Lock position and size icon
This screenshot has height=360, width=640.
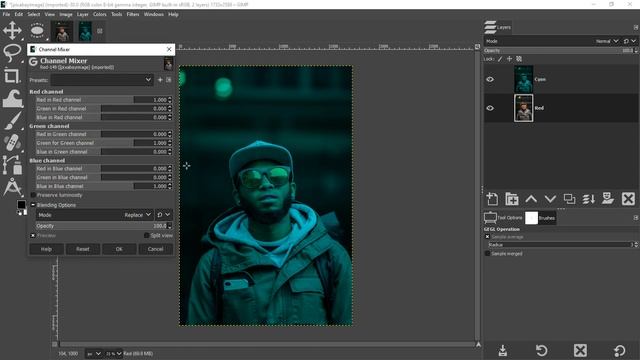pos(509,59)
